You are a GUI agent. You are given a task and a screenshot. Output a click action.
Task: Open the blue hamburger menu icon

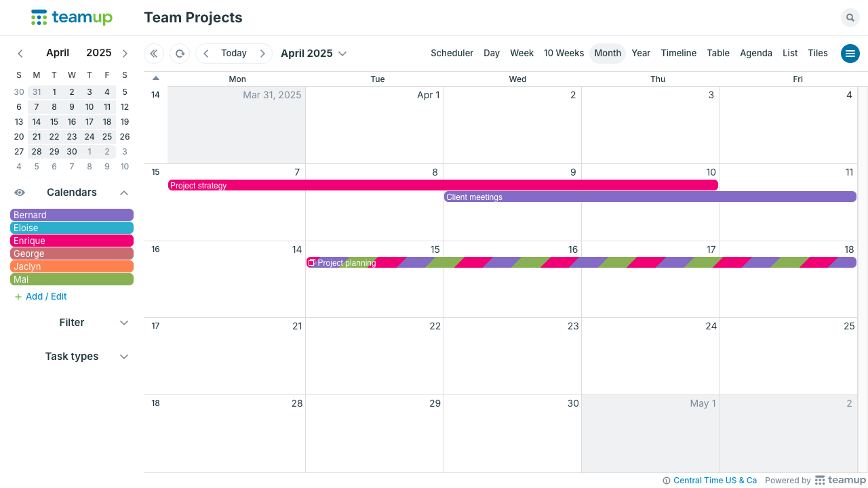(850, 54)
